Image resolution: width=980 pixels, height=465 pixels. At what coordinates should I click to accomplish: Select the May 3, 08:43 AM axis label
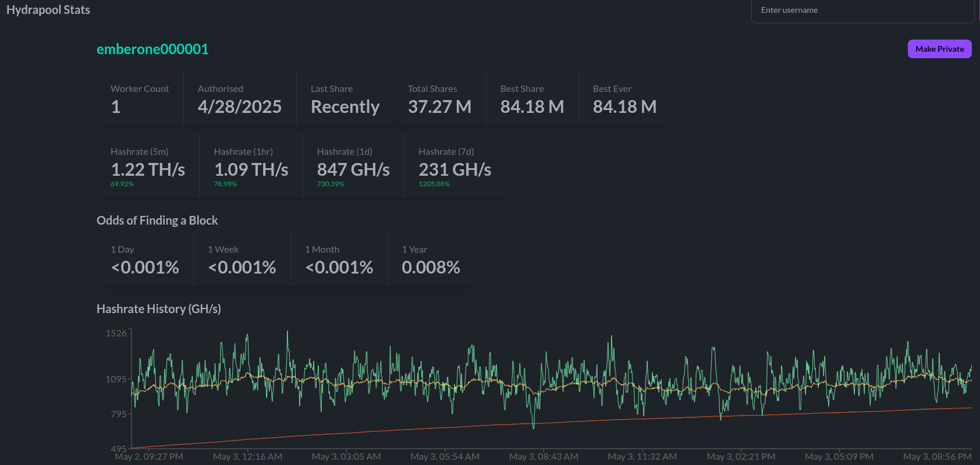click(x=544, y=457)
